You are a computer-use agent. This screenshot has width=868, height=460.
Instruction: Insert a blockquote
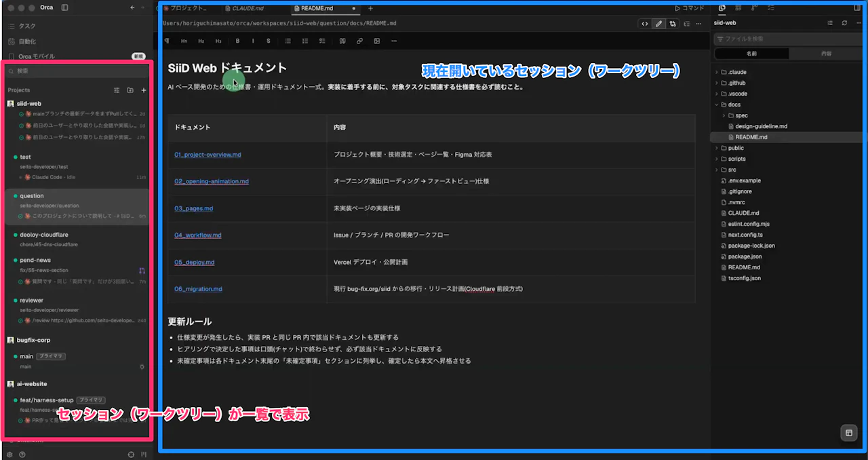pyautogui.click(x=342, y=41)
